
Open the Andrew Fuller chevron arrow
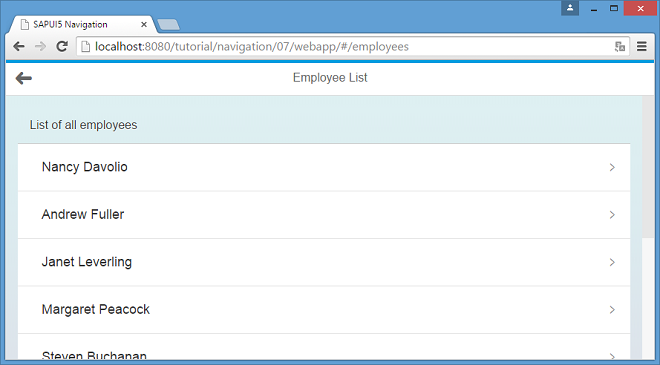point(612,215)
